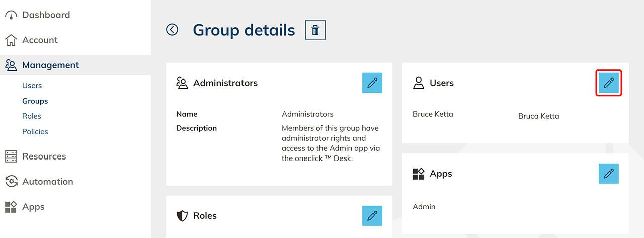
Task: Go back using the circled arrow
Action: click(172, 30)
